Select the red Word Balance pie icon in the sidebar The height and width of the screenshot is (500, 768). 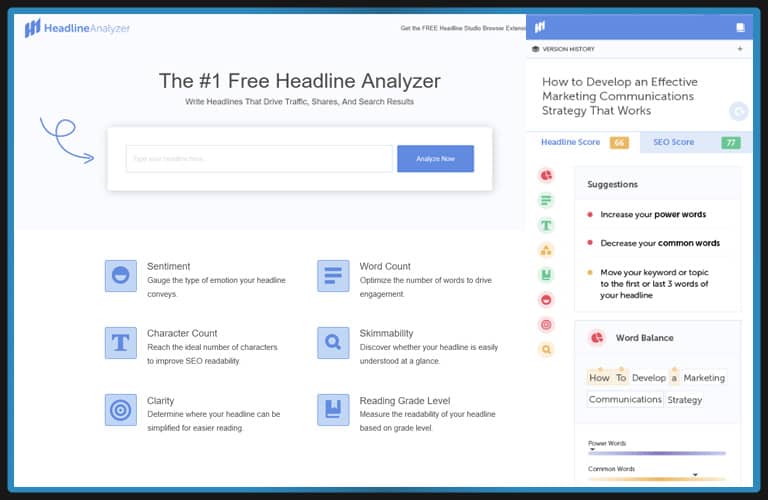(x=546, y=175)
